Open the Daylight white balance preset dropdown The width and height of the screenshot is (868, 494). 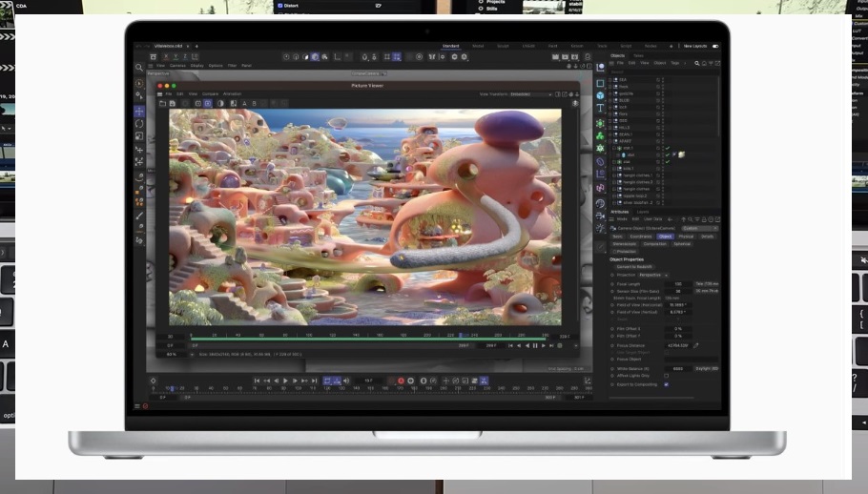(707, 368)
